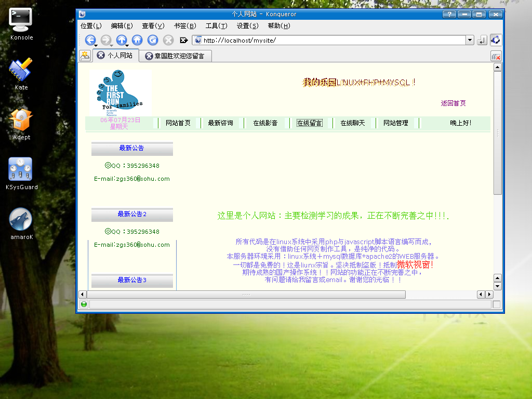Click the 最新公告3 header button
Screen dimensions: 532x399
(x=132, y=281)
